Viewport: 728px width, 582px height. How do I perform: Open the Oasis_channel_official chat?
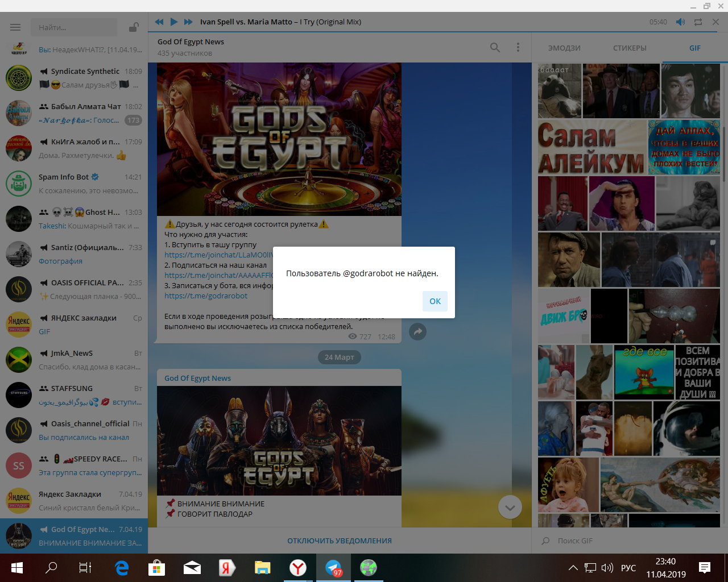click(x=74, y=430)
